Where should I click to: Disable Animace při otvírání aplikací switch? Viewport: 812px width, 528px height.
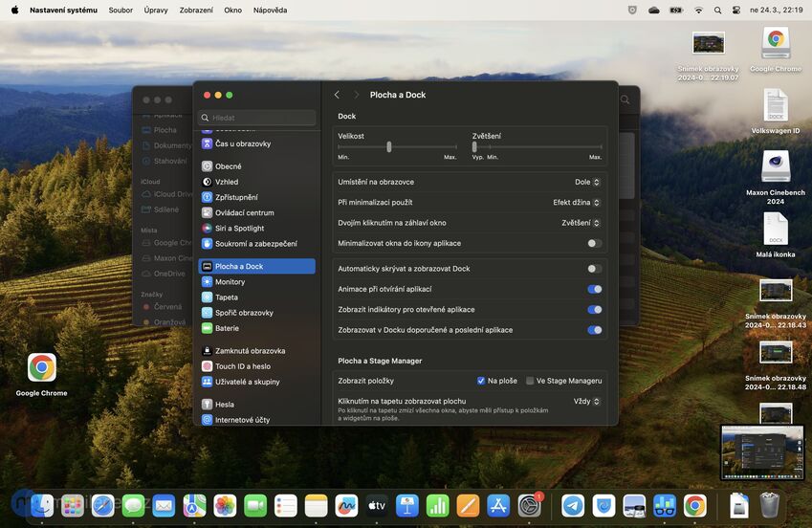[x=594, y=289]
